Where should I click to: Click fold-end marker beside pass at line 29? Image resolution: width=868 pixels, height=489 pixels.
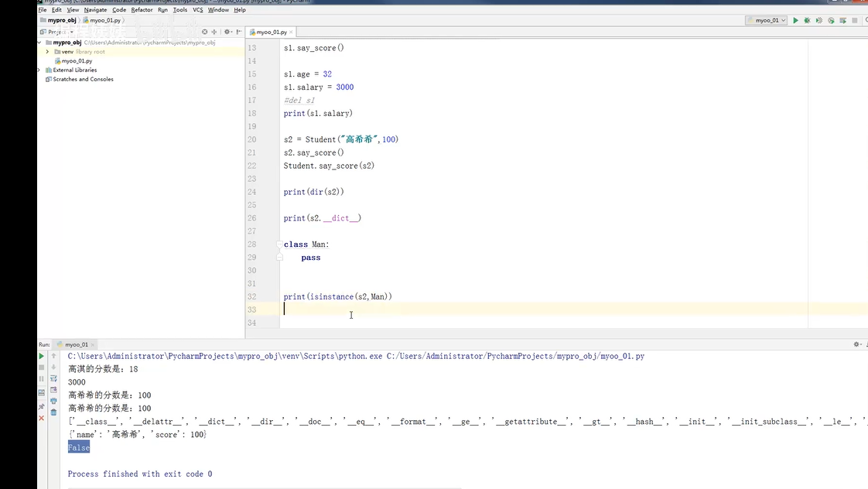[x=279, y=258]
